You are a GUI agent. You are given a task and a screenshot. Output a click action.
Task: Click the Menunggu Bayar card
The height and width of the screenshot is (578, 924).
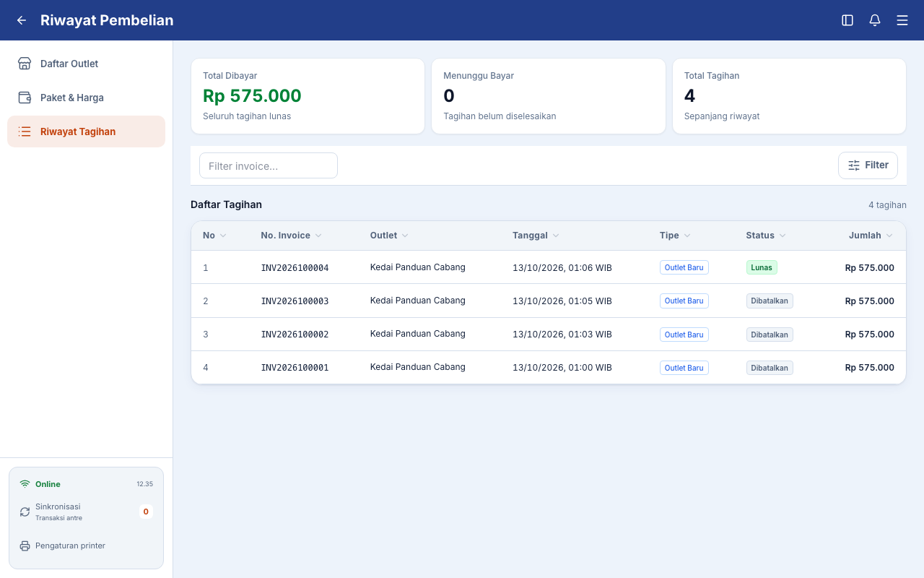tap(549, 96)
